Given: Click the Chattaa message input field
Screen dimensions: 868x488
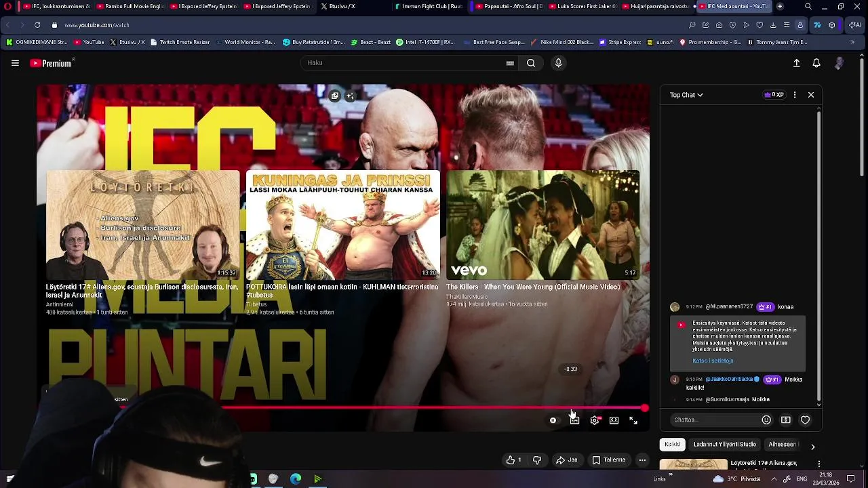Looking at the screenshot, I should tap(714, 420).
